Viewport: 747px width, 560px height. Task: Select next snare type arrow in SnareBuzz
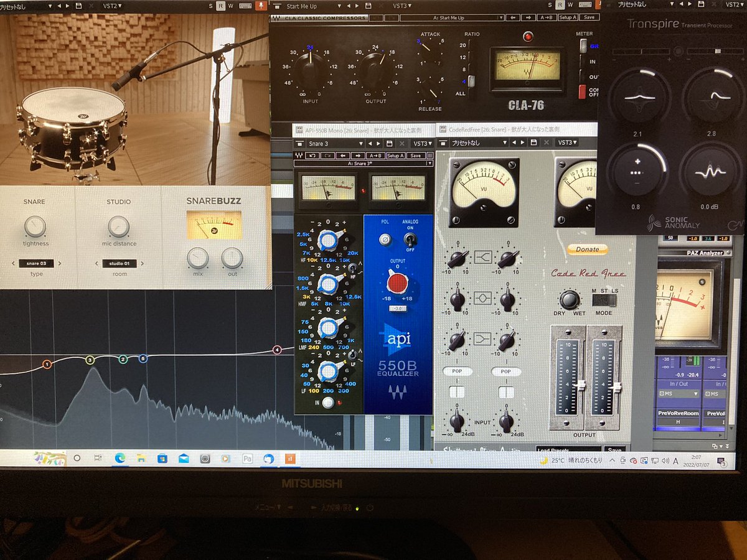60,264
